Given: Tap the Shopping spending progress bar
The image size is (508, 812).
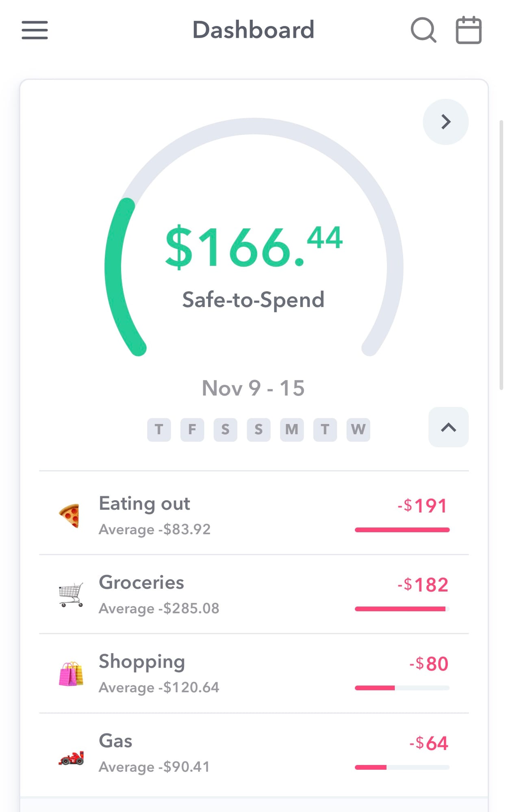Looking at the screenshot, I should (x=402, y=688).
